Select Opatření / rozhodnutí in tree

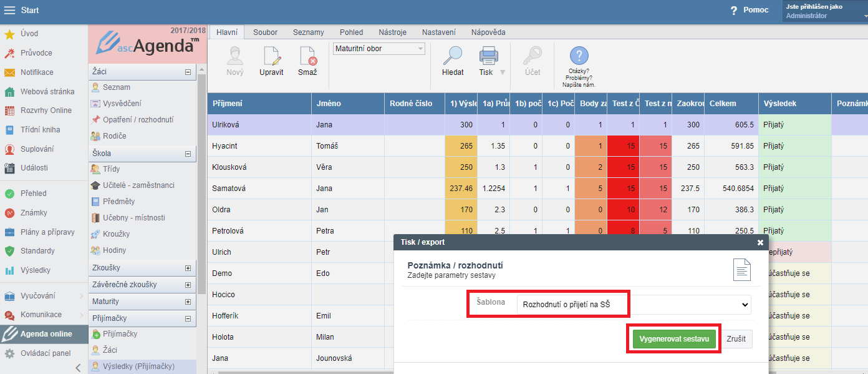(138, 120)
